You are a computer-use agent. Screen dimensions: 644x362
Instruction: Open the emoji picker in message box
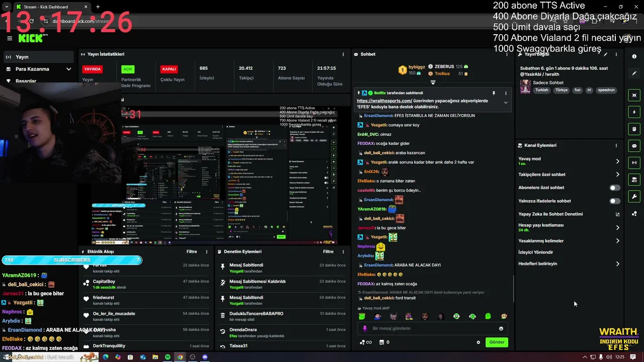(501, 328)
